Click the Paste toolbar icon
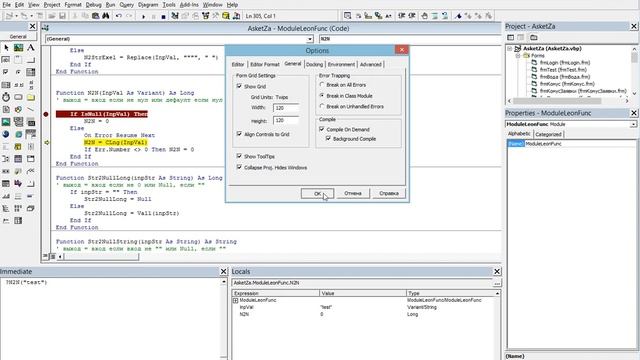 (x=96, y=16)
